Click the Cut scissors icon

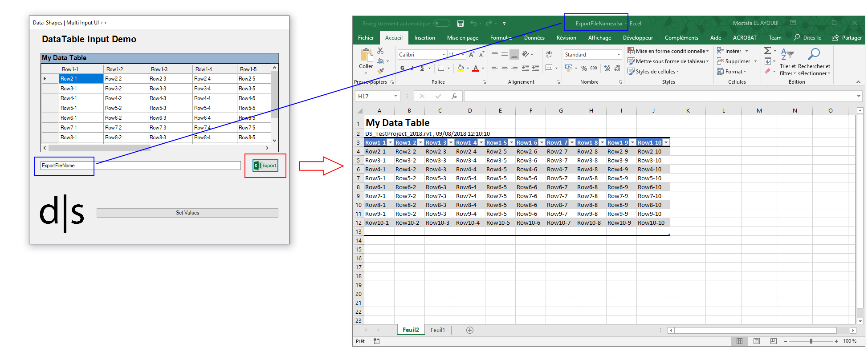(380, 51)
